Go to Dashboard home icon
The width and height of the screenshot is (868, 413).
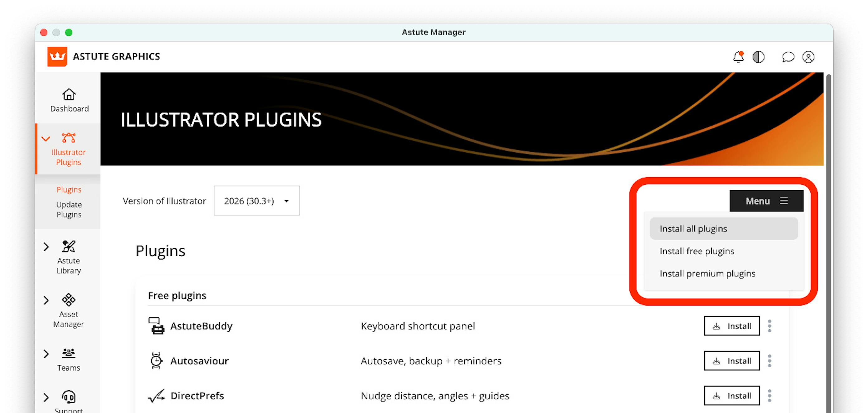pos(69,95)
